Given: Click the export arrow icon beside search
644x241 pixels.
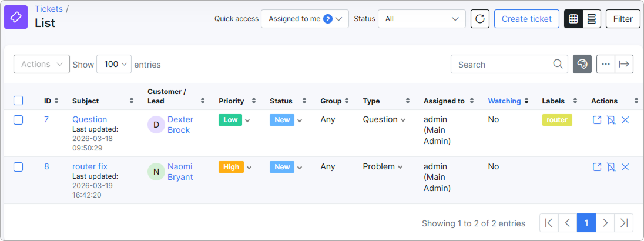Looking at the screenshot, I should pos(624,64).
